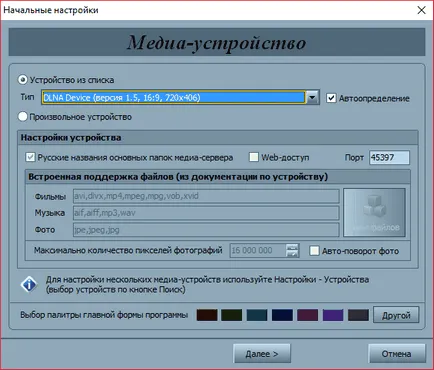Click the 'Выбор палитры главной формы программы' label

tap(104, 315)
